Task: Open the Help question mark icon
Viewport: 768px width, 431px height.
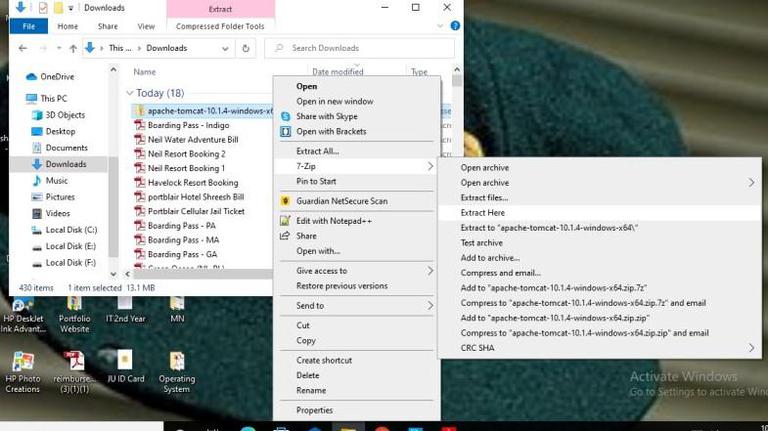Action: pyautogui.click(x=455, y=26)
